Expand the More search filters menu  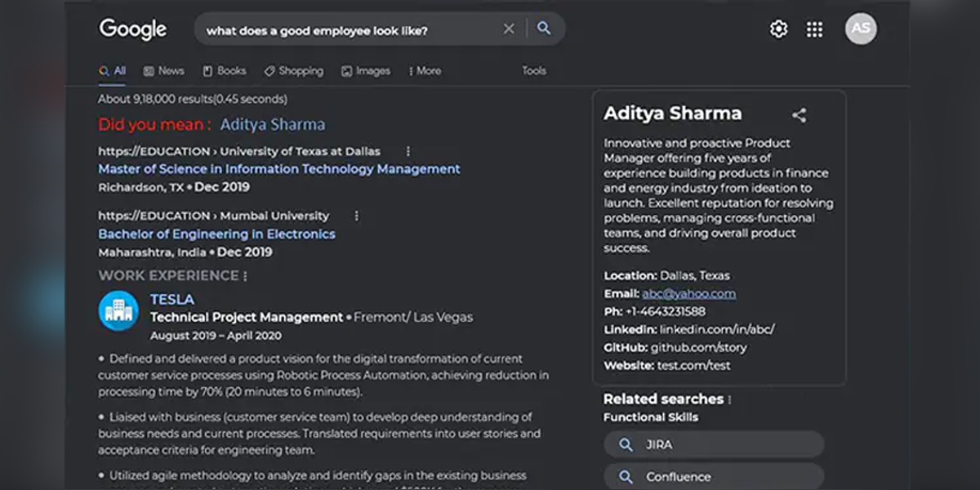425,71
